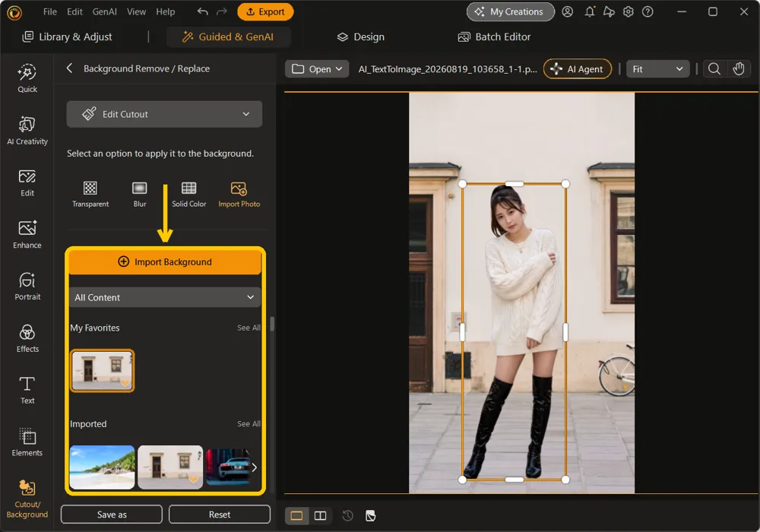Open the View menu
This screenshot has height=532, width=760.
click(x=136, y=11)
